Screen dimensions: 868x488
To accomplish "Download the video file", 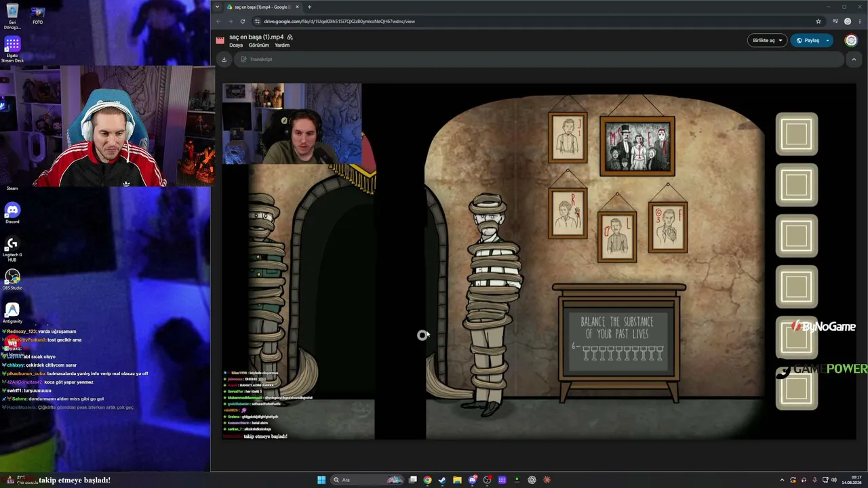I will point(224,59).
